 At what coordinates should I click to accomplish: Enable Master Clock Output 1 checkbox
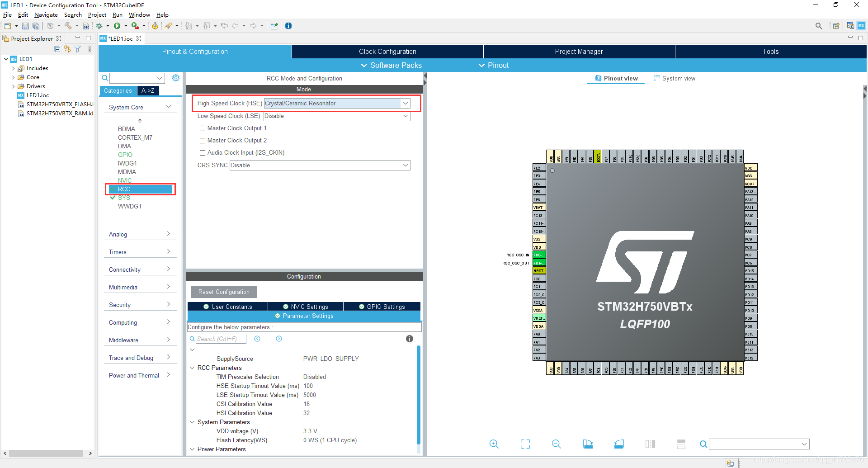(203, 128)
